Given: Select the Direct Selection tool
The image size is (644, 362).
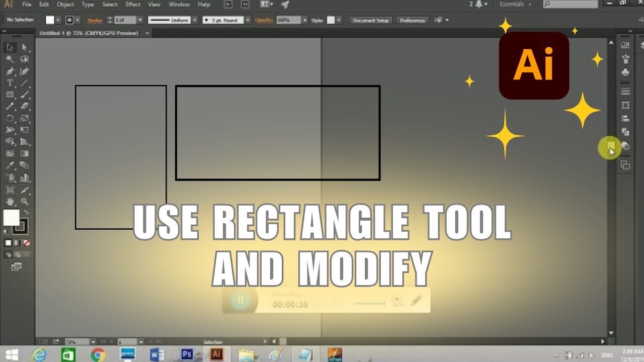Looking at the screenshot, I should tap(25, 48).
